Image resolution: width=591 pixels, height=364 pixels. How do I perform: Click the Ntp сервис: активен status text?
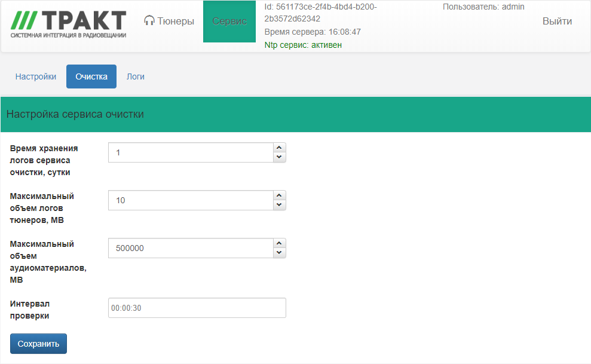click(x=303, y=45)
